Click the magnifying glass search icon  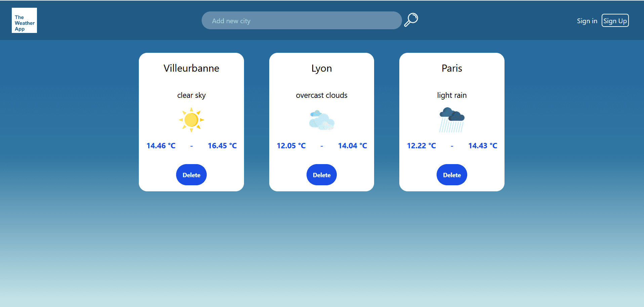(411, 20)
